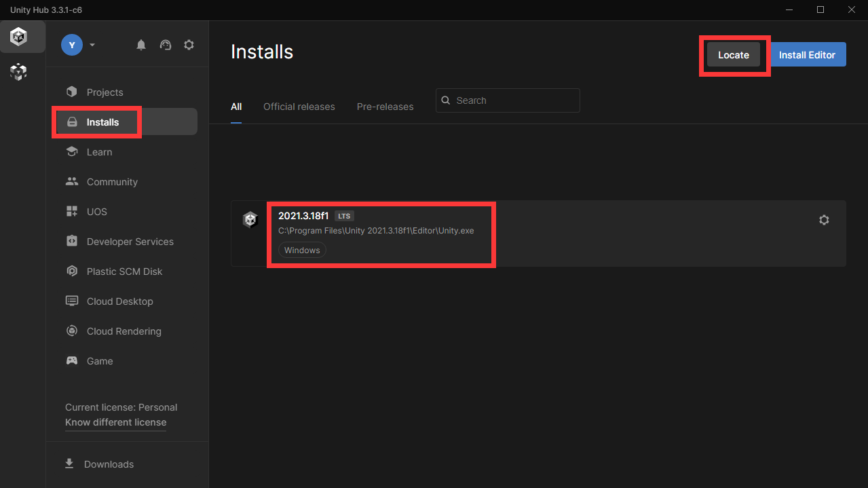Click the Game controller icon
This screenshot has height=488, width=868.
71,360
